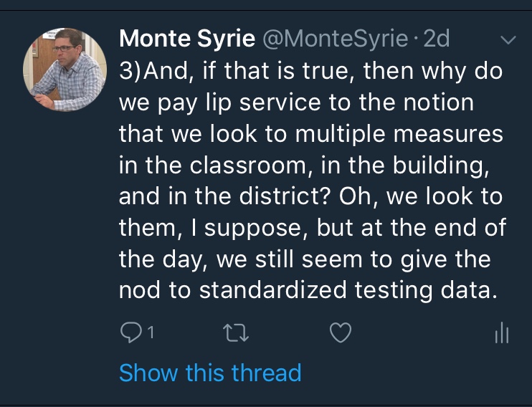Open the tweet via the '2d' timestamp

tap(436, 39)
